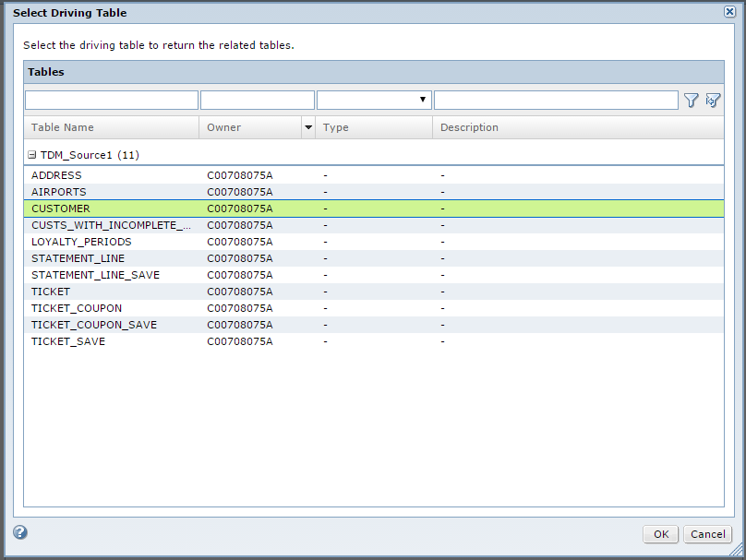
Task: Confirm selection with the OK button
Action: (660, 534)
